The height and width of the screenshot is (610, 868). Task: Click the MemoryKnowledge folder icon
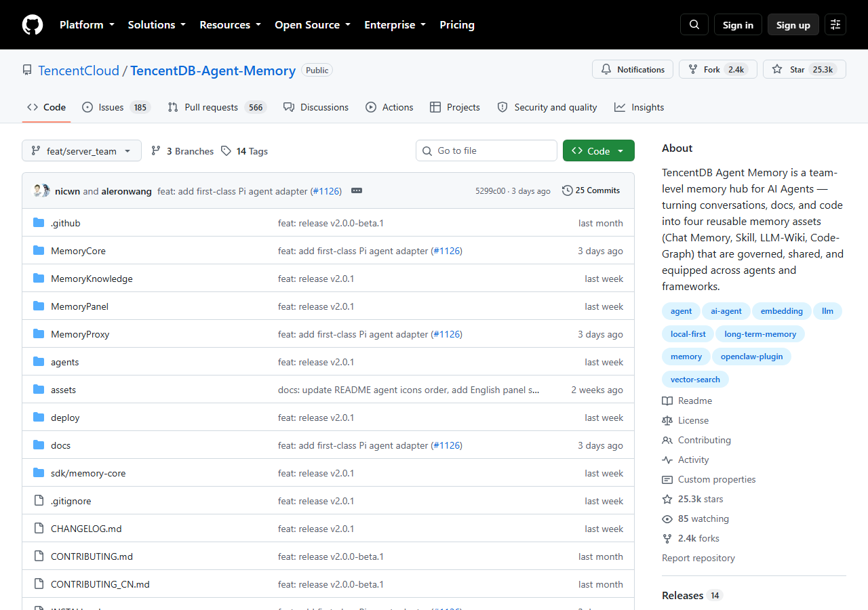[x=39, y=279]
